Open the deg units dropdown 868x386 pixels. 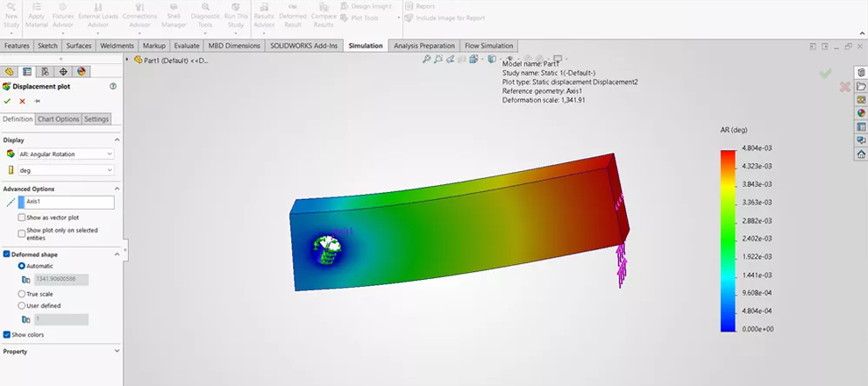point(66,170)
